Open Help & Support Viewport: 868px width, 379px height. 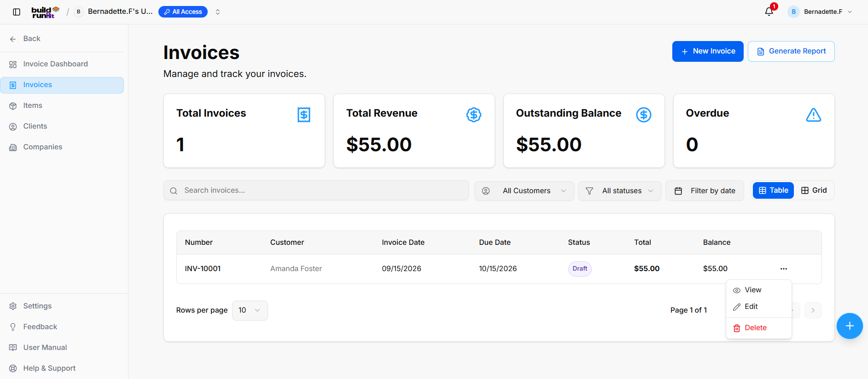(62, 368)
